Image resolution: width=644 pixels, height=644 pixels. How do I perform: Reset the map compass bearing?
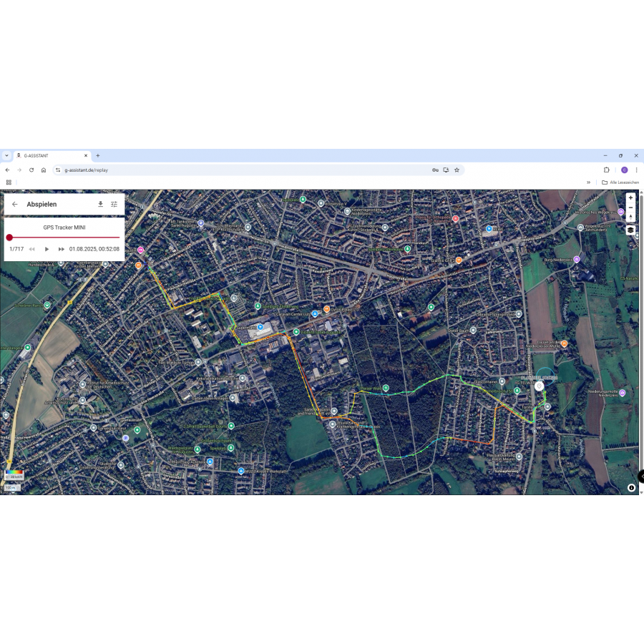coord(630,217)
